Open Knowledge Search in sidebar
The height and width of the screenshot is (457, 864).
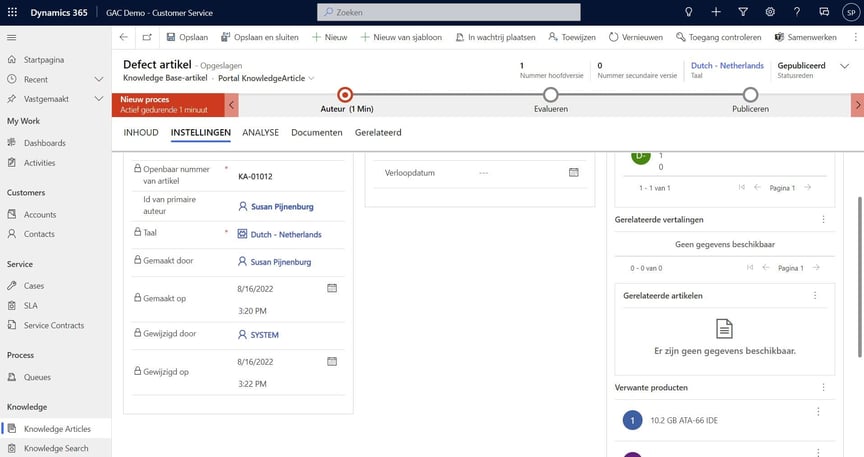pyautogui.click(x=55, y=448)
